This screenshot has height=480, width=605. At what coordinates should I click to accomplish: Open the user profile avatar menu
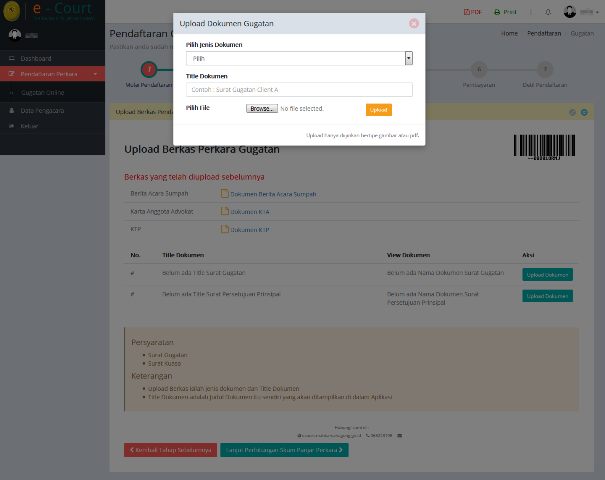click(572, 12)
